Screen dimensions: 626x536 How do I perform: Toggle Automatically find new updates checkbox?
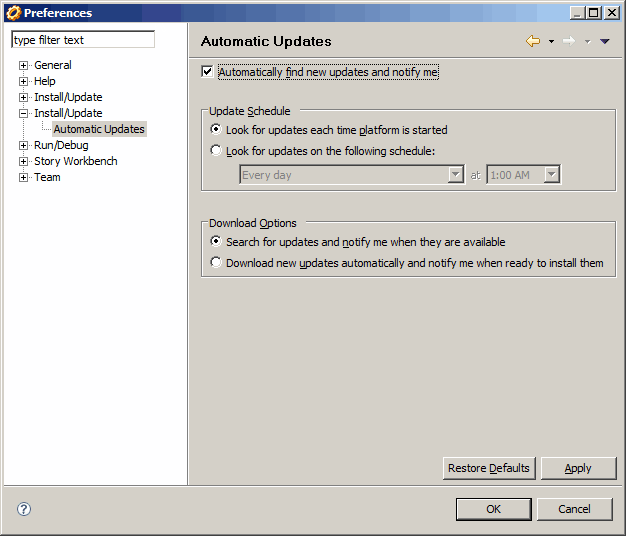(208, 72)
